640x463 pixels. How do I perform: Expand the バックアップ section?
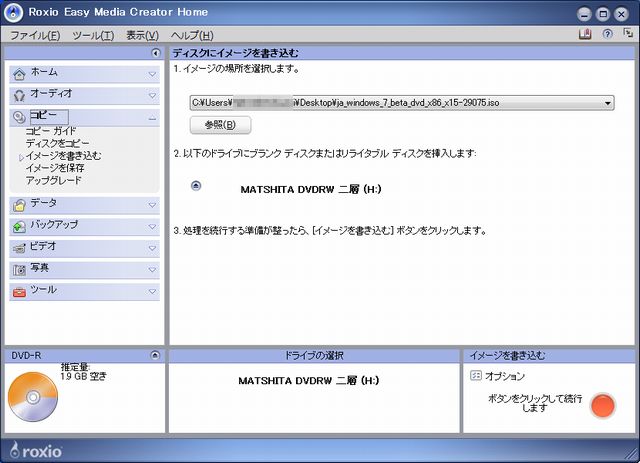152,227
